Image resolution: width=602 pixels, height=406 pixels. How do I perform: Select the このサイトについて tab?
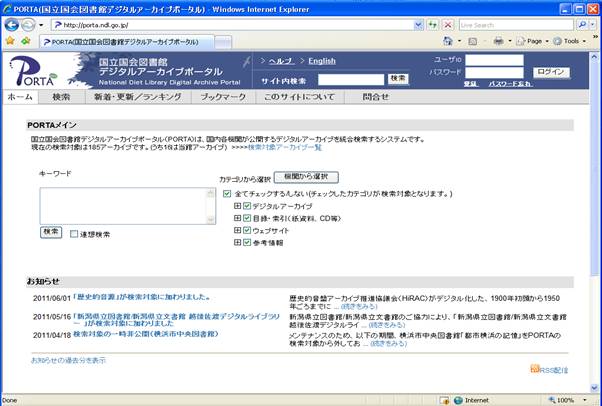(x=299, y=97)
